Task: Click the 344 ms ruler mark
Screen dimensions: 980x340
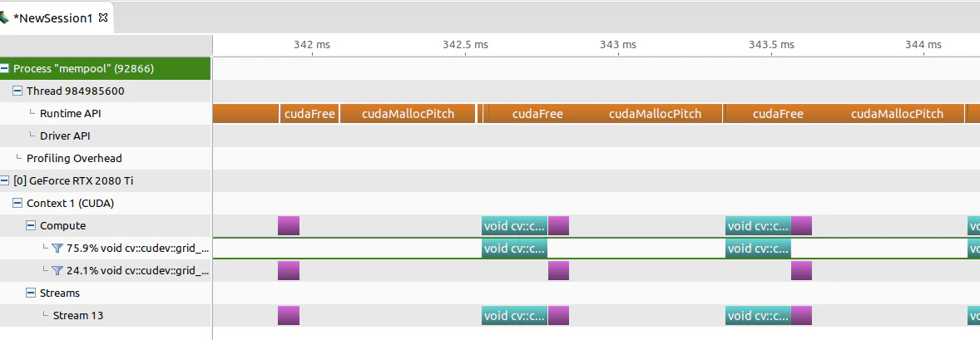Action: pyautogui.click(x=923, y=45)
